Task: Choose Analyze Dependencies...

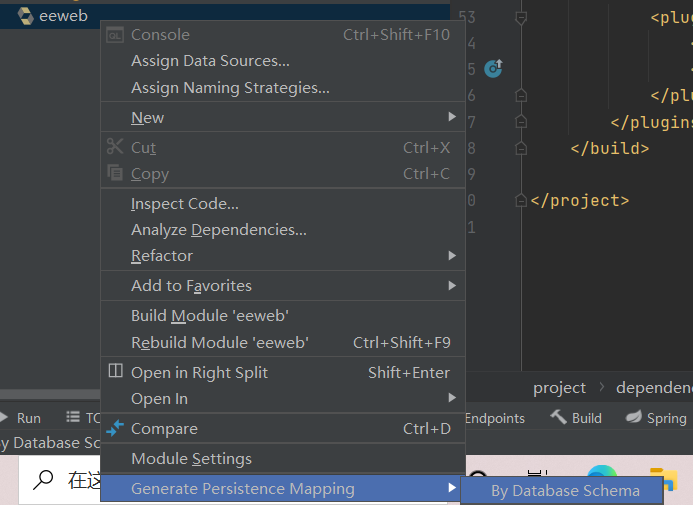Action: coord(283,230)
